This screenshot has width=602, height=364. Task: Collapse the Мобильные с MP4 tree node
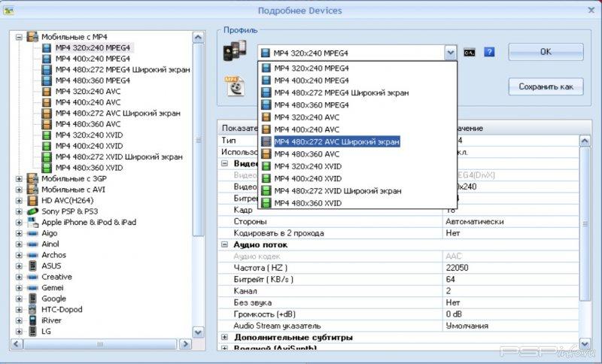[19, 36]
